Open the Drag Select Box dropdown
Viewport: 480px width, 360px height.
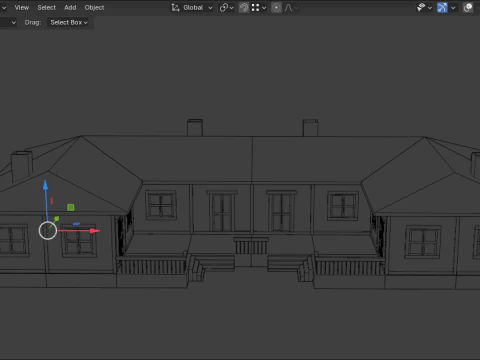(x=69, y=22)
